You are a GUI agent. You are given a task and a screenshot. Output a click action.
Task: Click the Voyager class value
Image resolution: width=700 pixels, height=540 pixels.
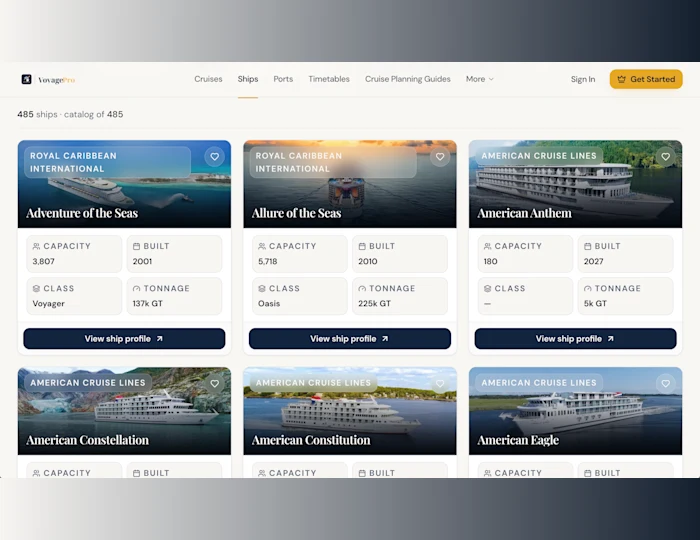coord(48,303)
